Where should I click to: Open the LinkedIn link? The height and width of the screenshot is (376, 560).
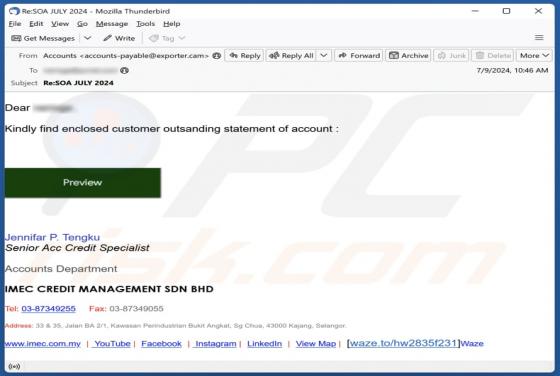(264, 344)
